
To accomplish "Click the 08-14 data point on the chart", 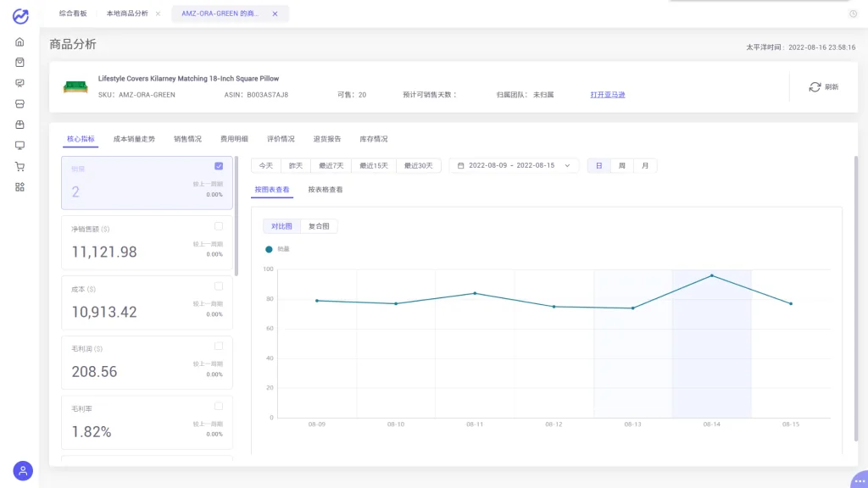I will pyautogui.click(x=712, y=275).
